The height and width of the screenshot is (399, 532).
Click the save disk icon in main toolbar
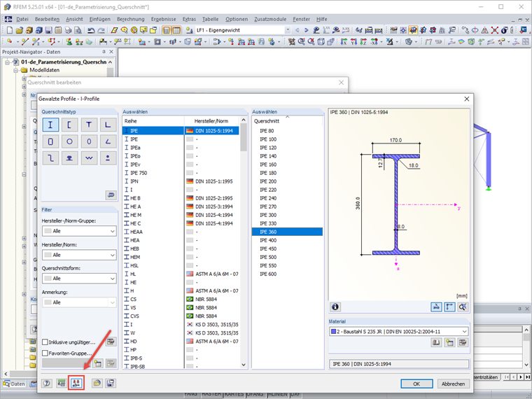[x=48, y=30]
